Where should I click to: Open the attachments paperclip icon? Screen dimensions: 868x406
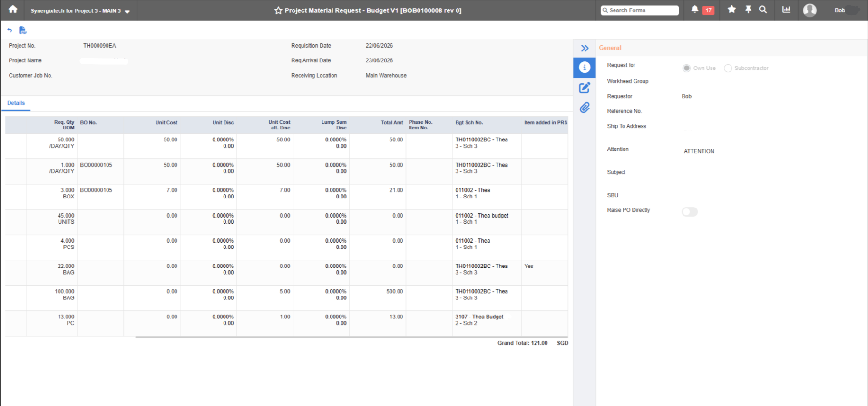585,108
